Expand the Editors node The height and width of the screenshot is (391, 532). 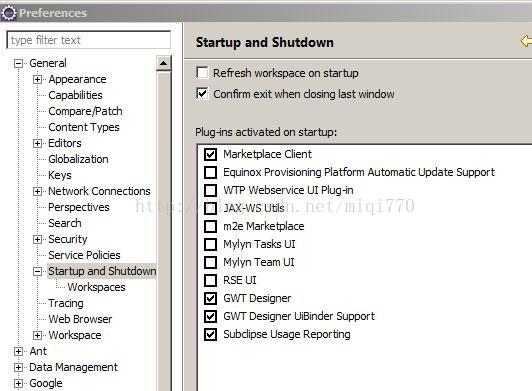pyautogui.click(x=37, y=143)
